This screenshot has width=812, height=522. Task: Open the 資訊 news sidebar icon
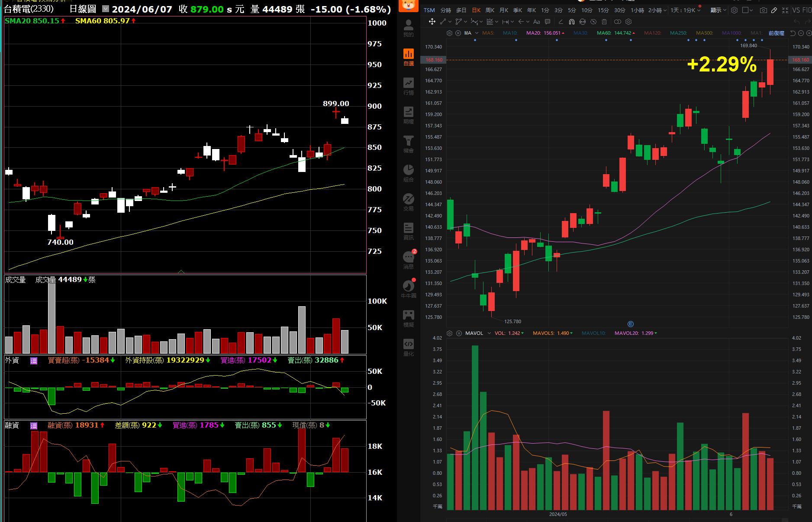click(409, 231)
